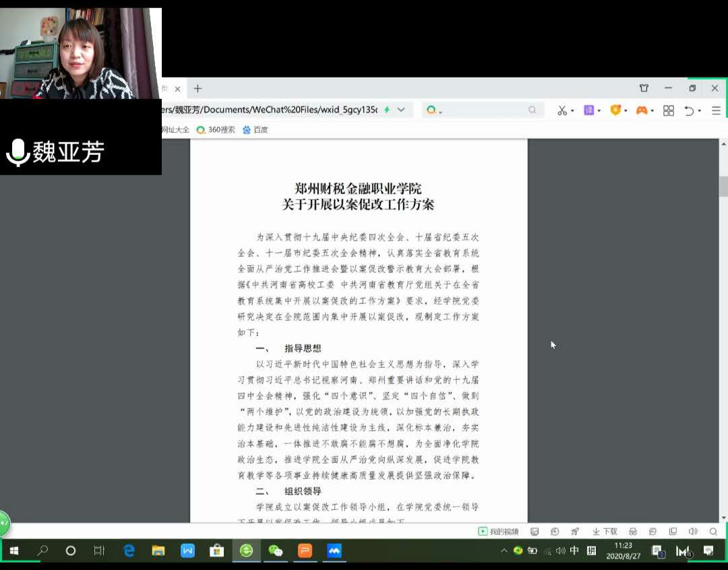Click the page zoom magnifier in status bar

point(713,532)
